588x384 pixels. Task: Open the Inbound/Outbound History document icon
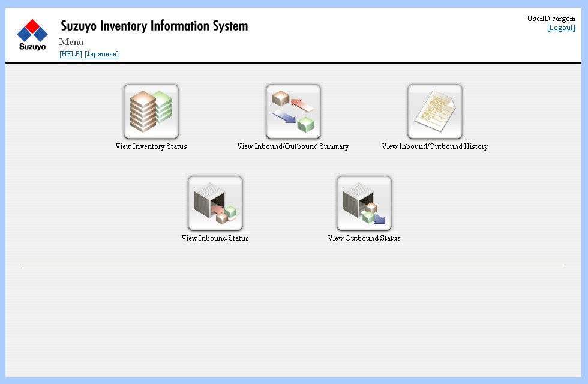pyautogui.click(x=435, y=112)
